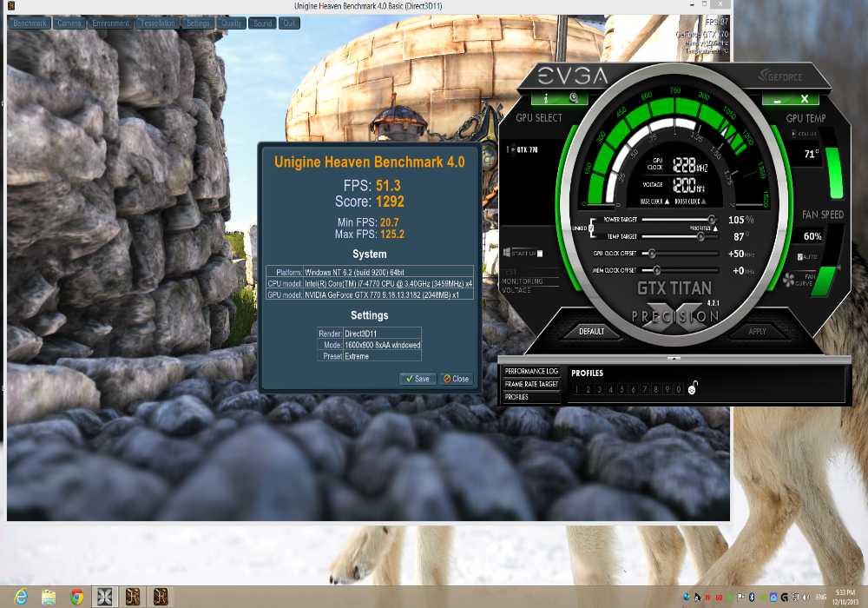
Task: Collapse the lower Precision panel arrow
Action: pos(674,358)
